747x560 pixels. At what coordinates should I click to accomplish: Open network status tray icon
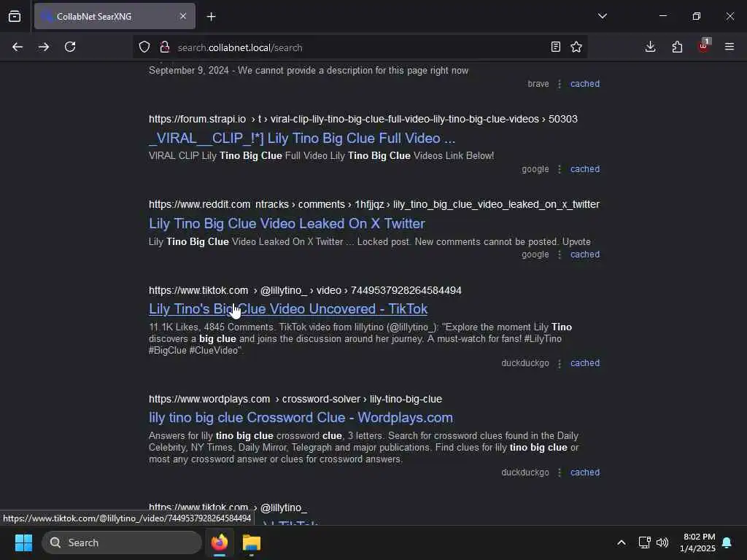click(x=644, y=542)
